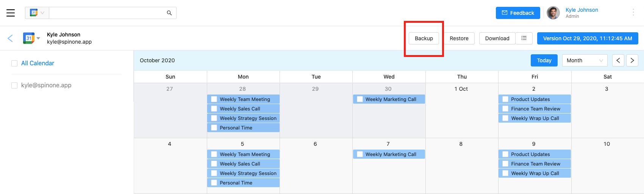Viewport: 644px width, 194px height.
Task: Select the Personal Time event checkbox on 28
Action: tap(214, 128)
